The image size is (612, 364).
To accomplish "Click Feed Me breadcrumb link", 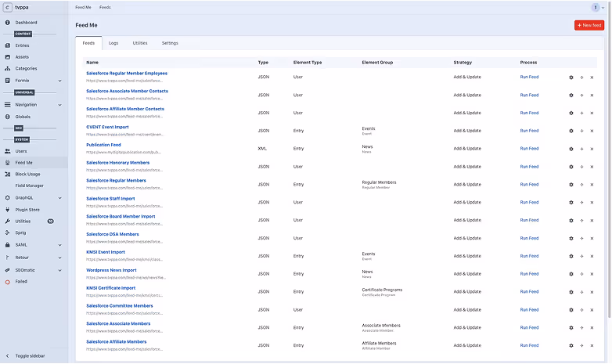I will click(83, 7).
